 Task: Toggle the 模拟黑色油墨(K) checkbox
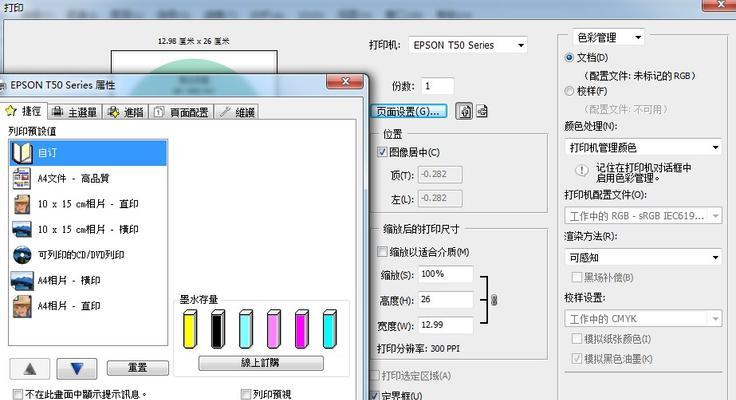pos(576,359)
